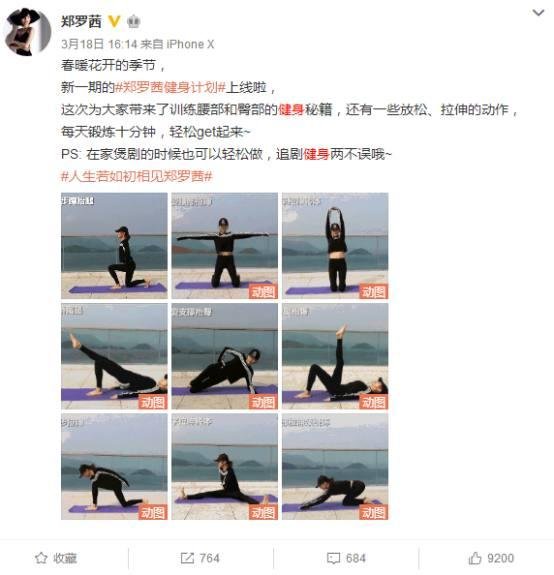Click the yellow V verified badge

[114, 22]
